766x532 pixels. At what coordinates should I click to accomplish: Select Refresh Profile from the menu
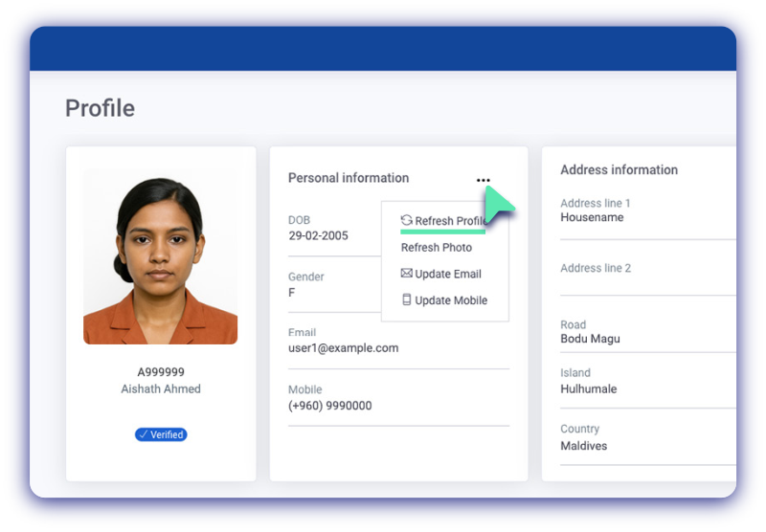tap(450, 221)
